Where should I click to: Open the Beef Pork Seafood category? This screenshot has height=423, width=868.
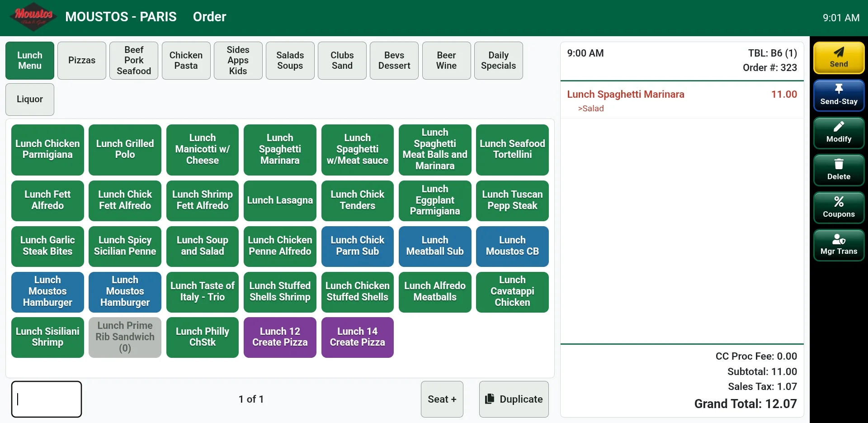click(134, 61)
